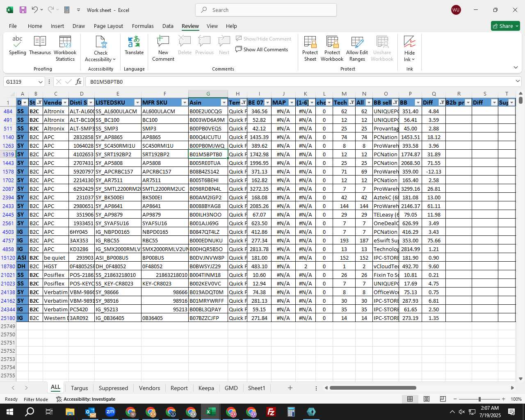Open the Translate tool
This screenshot has height=420, width=525.
click(134, 46)
